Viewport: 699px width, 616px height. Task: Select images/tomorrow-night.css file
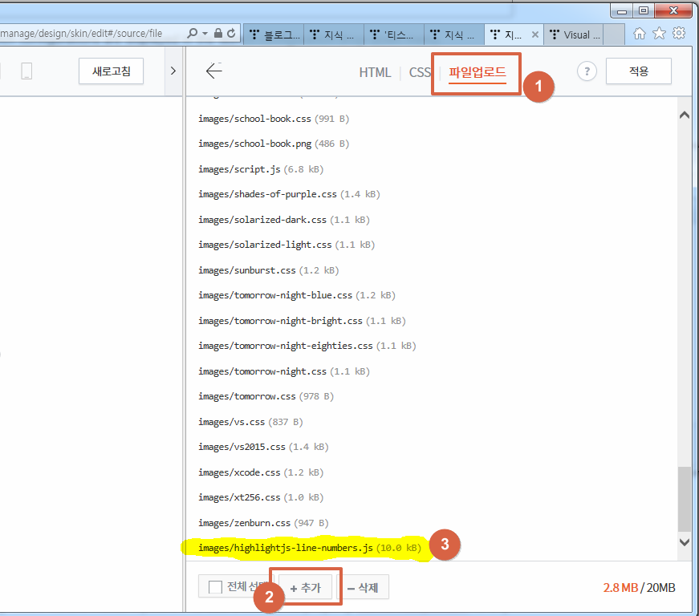284,371
